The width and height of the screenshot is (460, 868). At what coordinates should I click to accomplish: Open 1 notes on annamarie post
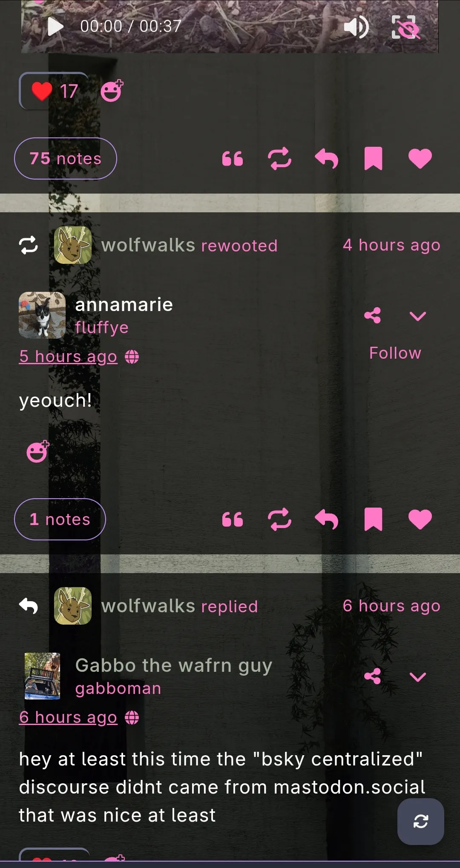click(60, 520)
